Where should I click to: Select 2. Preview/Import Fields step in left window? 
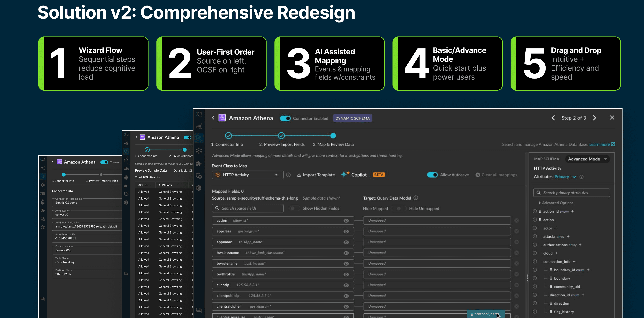click(102, 181)
